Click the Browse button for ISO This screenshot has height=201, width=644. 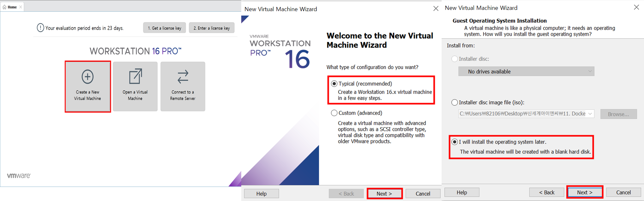point(618,114)
